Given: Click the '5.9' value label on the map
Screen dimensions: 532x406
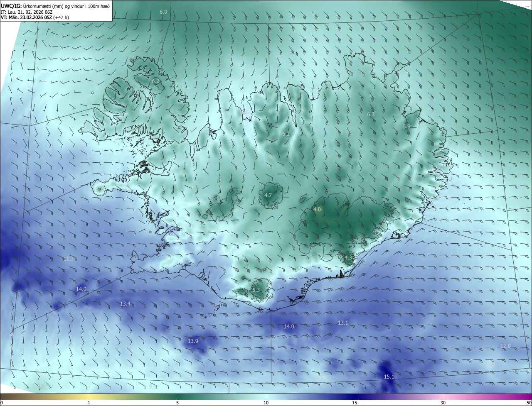Looking at the screenshot, I should 406,126.
